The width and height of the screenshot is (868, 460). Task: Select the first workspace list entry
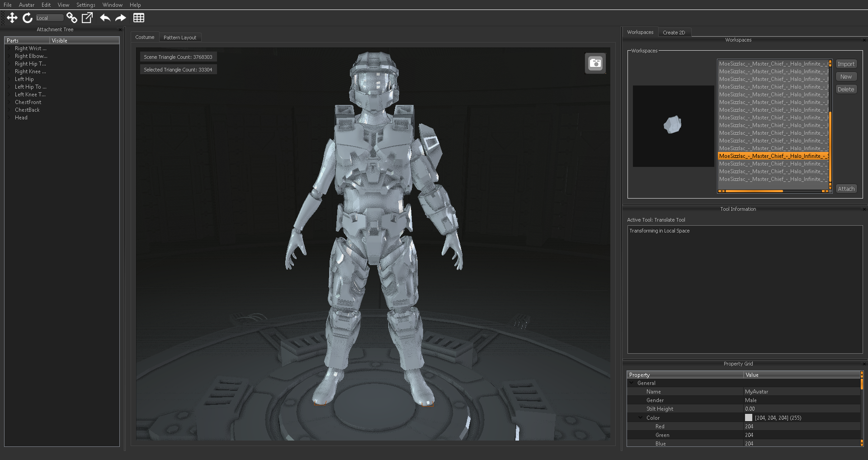pyautogui.click(x=773, y=64)
